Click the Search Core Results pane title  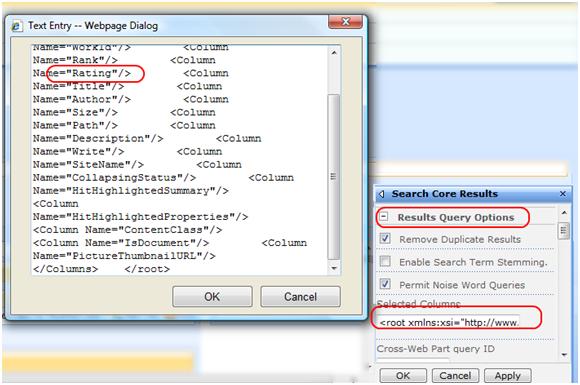(x=445, y=194)
